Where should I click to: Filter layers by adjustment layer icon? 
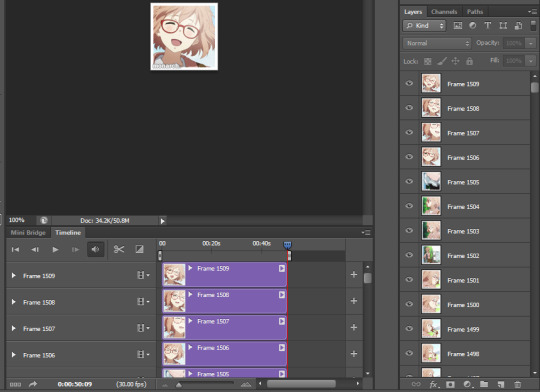tap(473, 25)
